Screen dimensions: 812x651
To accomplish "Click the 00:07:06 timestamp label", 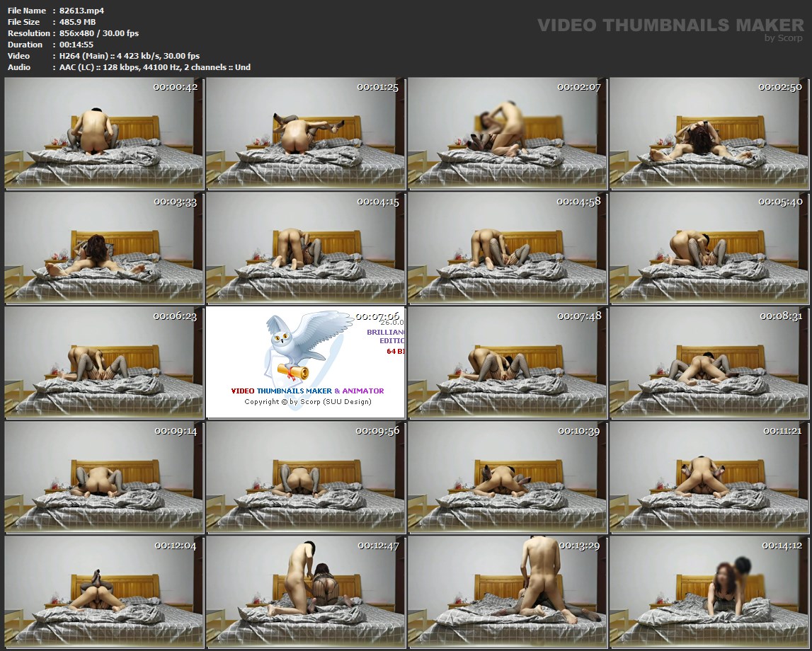I will (x=377, y=316).
